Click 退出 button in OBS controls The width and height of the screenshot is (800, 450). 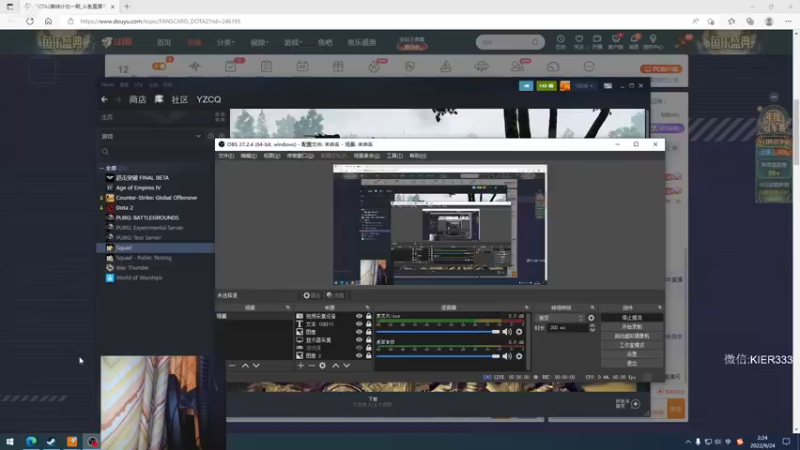[x=632, y=363]
